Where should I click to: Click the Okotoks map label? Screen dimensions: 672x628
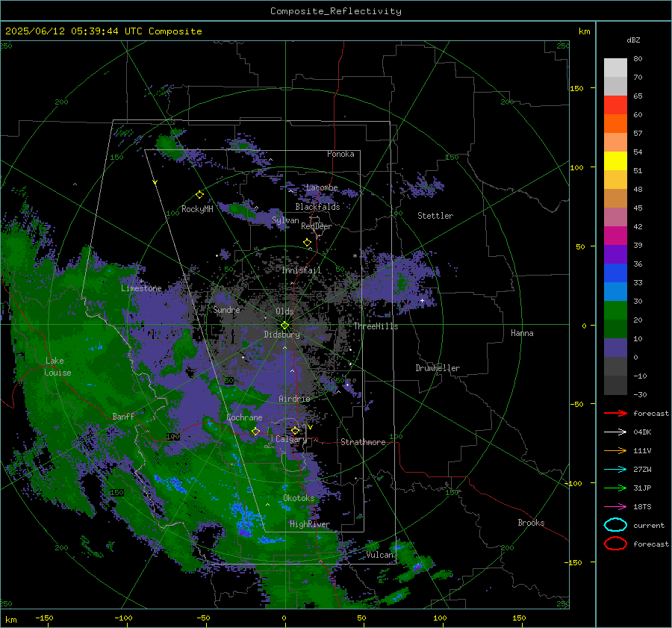[299, 498]
